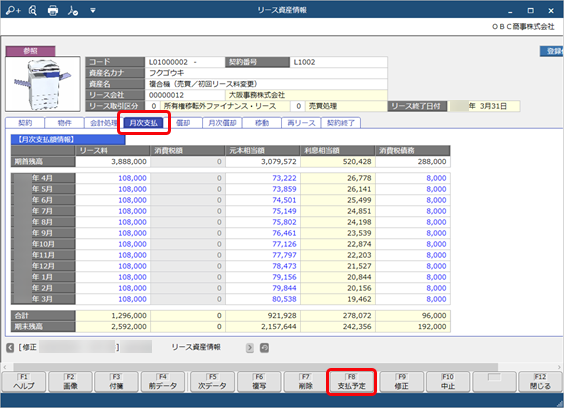
Task: Open the 再リース tab
Action: click(x=301, y=123)
